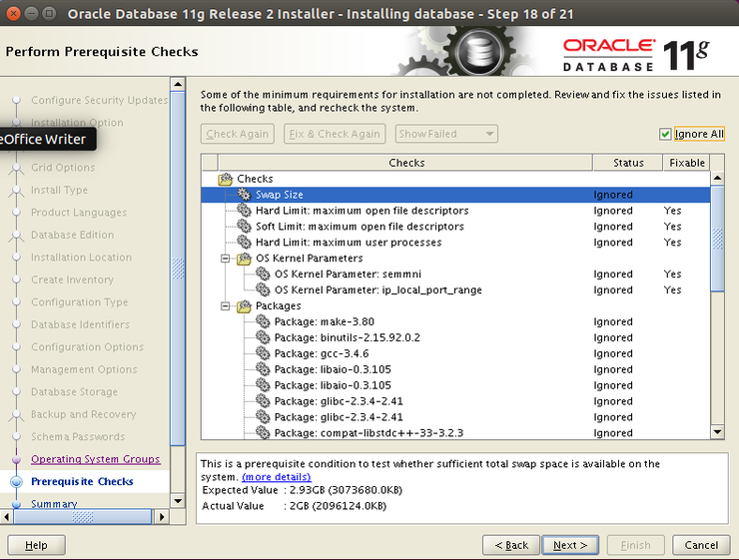Go Back to the previous step

tap(511, 545)
